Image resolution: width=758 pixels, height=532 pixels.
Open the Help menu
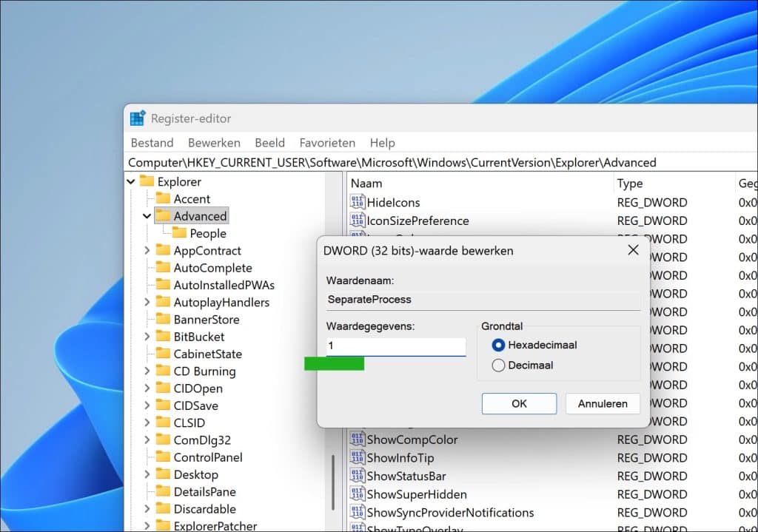tap(383, 143)
